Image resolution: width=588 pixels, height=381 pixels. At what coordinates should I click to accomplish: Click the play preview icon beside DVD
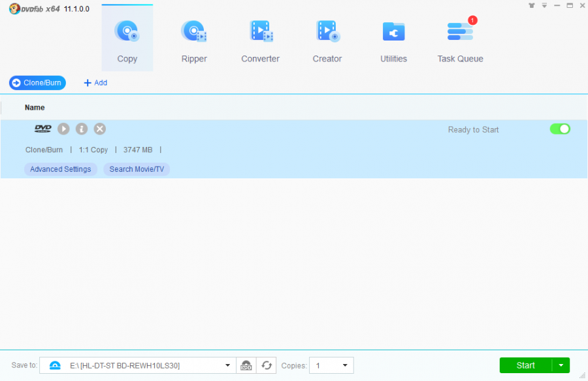[63, 129]
